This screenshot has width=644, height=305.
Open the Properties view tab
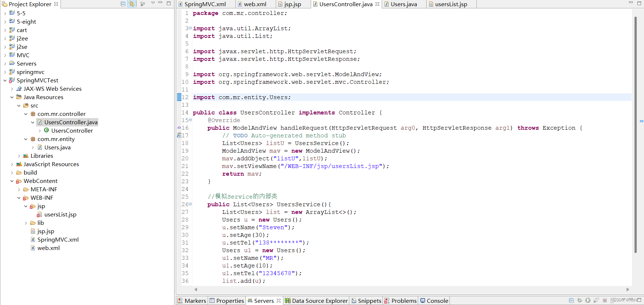227,301
